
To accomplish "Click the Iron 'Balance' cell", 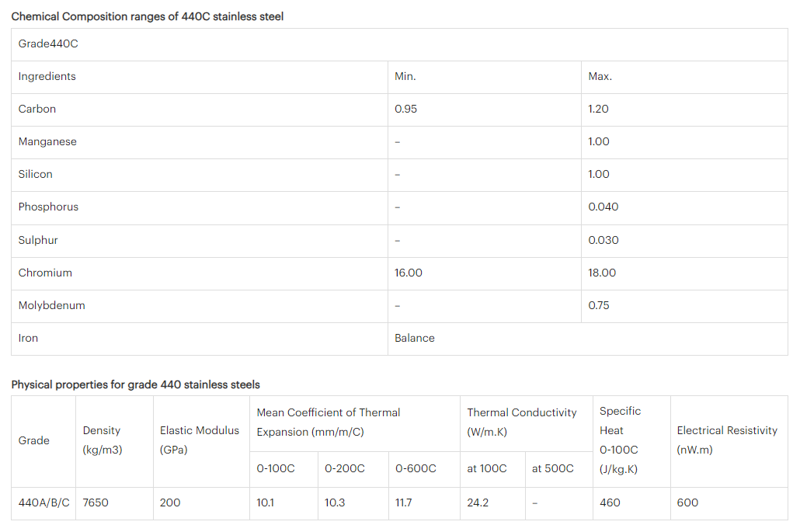I will (x=415, y=339).
